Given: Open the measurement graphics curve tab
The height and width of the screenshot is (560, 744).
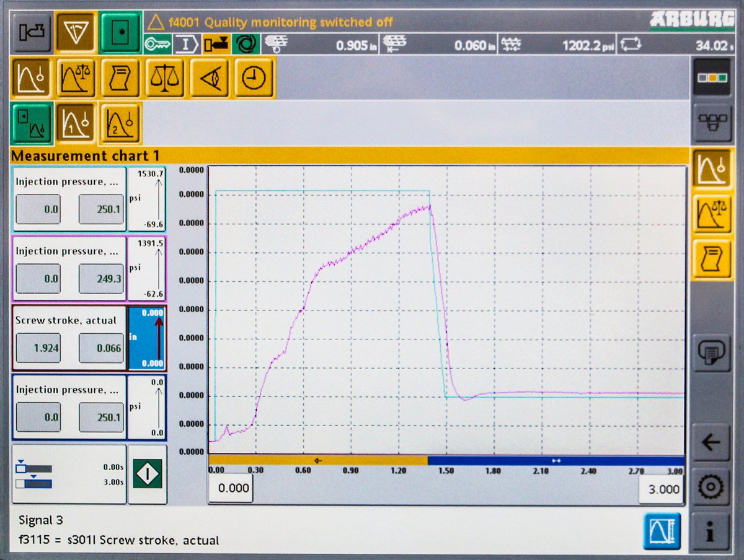Looking at the screenshot, I should click(31, 77).
